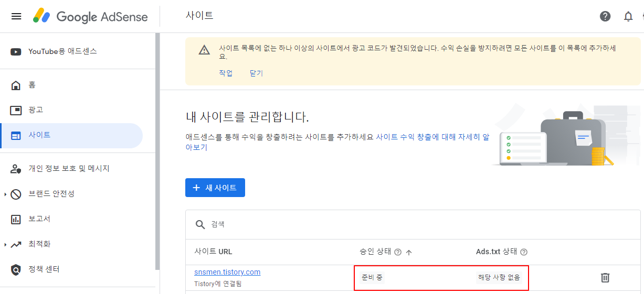Click the warning triangle in banner
This screenshot has width=644, height=294.
pyautogui.click(x=204, y=50)
